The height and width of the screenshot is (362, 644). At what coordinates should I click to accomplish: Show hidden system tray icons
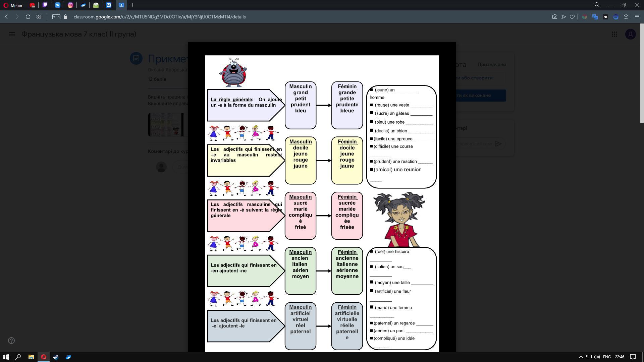click(581, 357)
